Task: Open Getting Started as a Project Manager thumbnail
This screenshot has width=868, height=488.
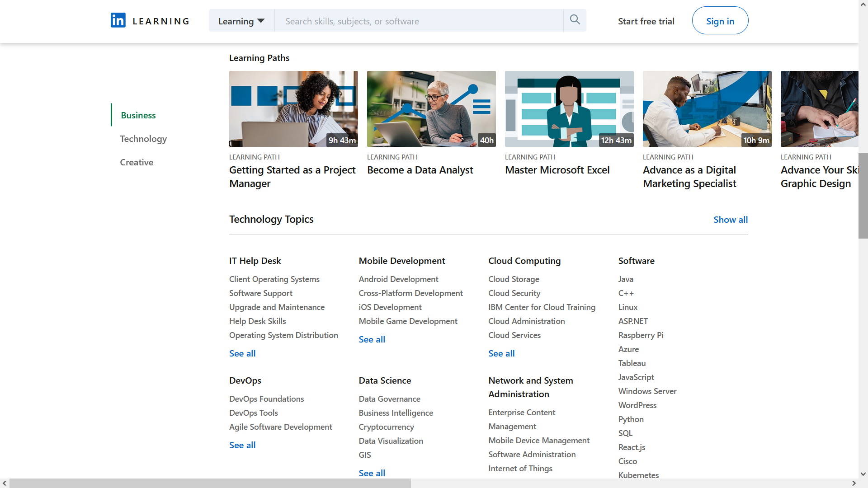Action: tap(293, 109)
